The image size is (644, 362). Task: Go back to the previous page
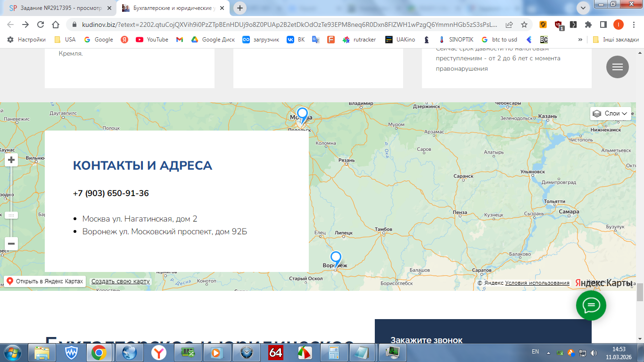click(10, 25)
